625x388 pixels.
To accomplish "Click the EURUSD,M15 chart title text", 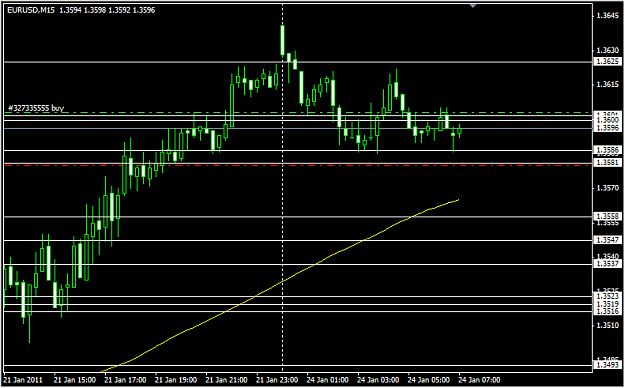I will (32, 10).
